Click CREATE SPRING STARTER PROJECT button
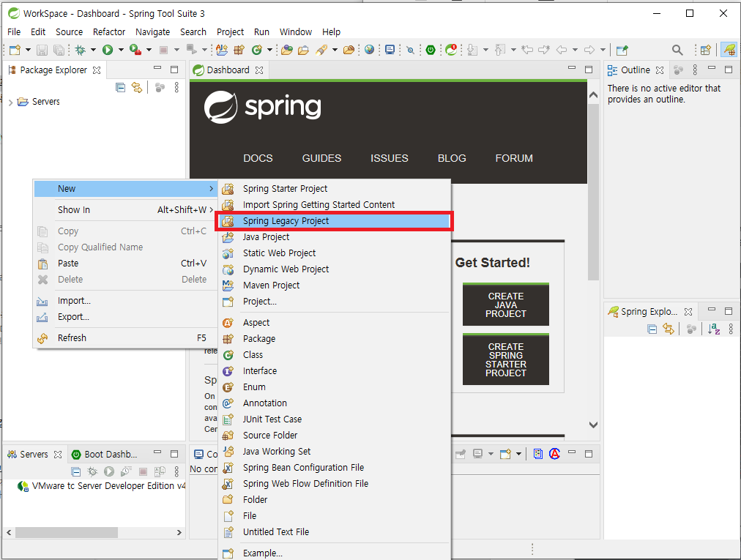741x560 pixels. (x=506, y=359)
